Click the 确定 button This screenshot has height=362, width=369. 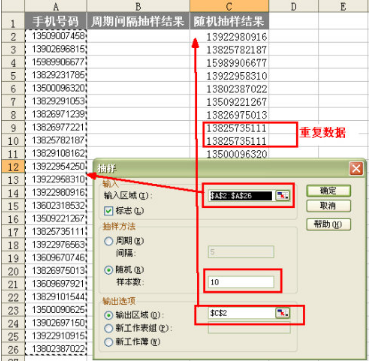coord(328,191)
